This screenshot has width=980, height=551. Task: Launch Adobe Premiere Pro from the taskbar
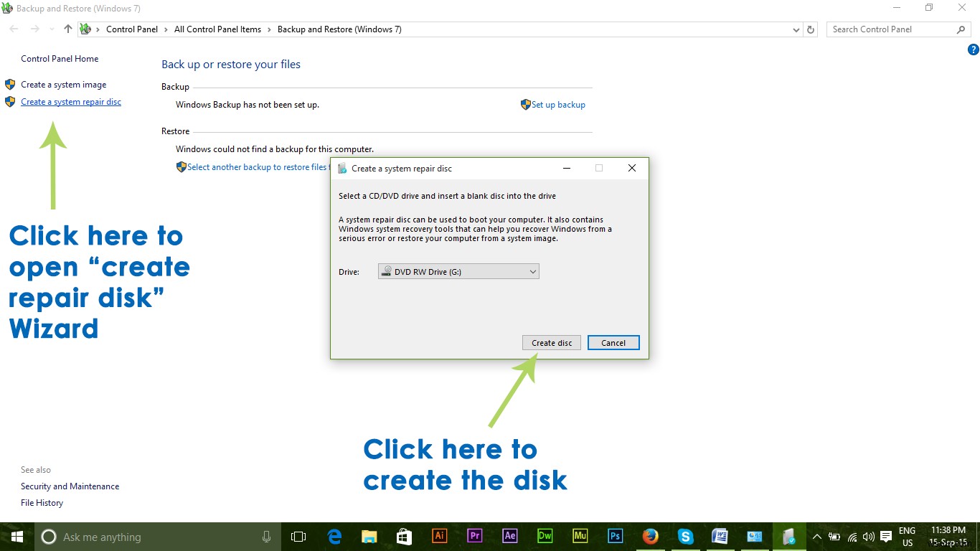(x=474, y=536)
